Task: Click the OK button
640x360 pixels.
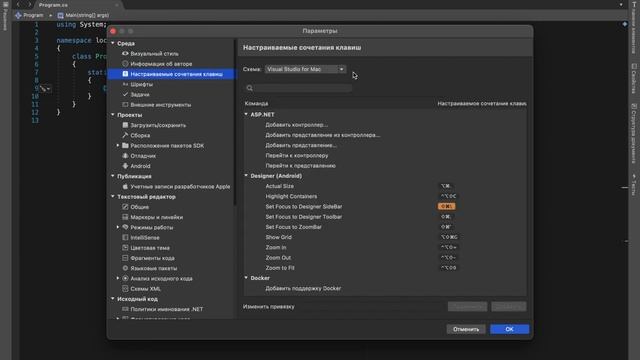Action: [x=509, y=329]
